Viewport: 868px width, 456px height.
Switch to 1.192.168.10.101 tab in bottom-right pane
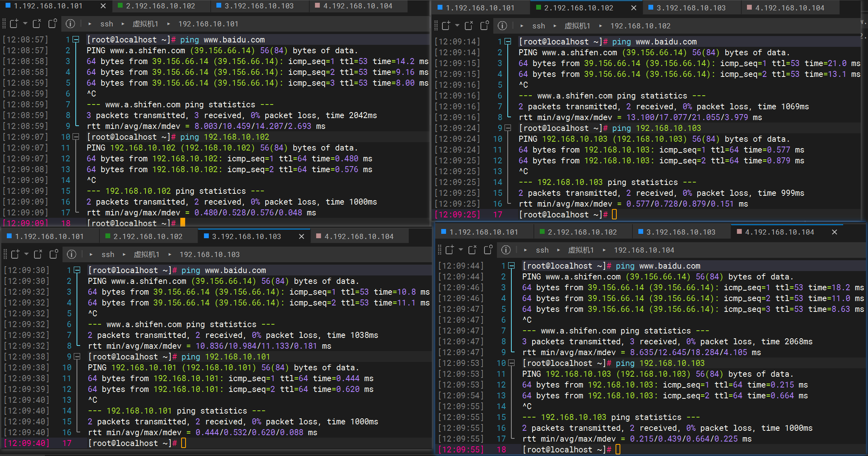(484, 232)
